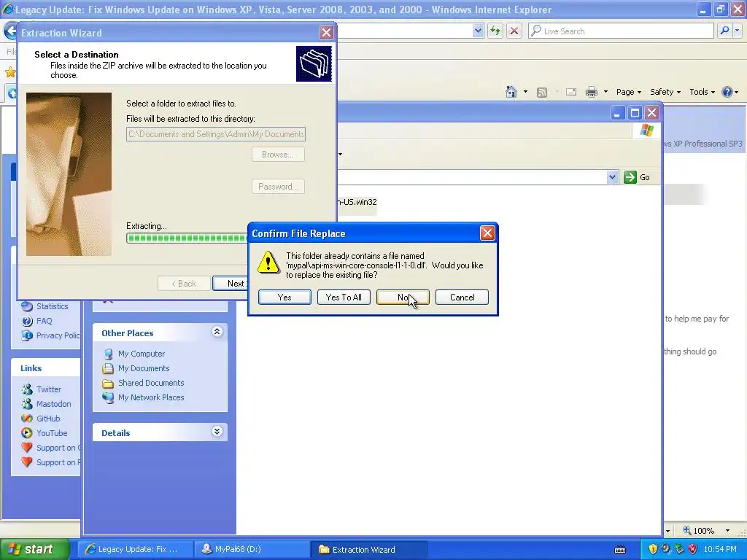
Task: Click No in Confirm File Replace dialog
Action: tap(403, 297)
